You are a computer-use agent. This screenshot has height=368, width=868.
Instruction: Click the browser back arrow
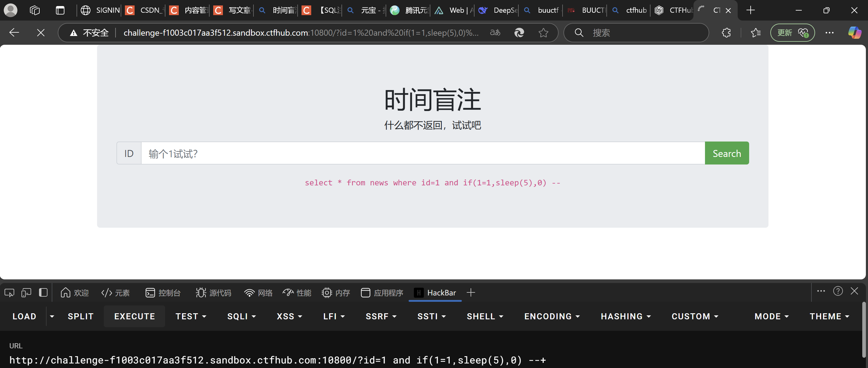(x=14, y=33)
